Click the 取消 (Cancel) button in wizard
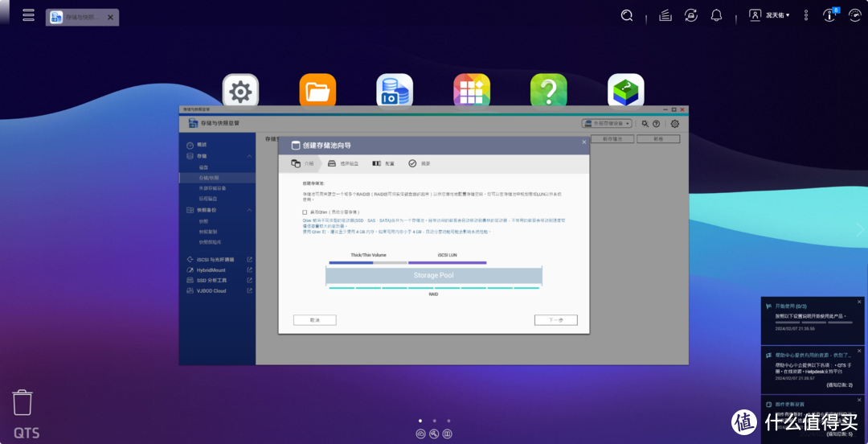This screenshot has width=868, height=444. pos(314,320)
